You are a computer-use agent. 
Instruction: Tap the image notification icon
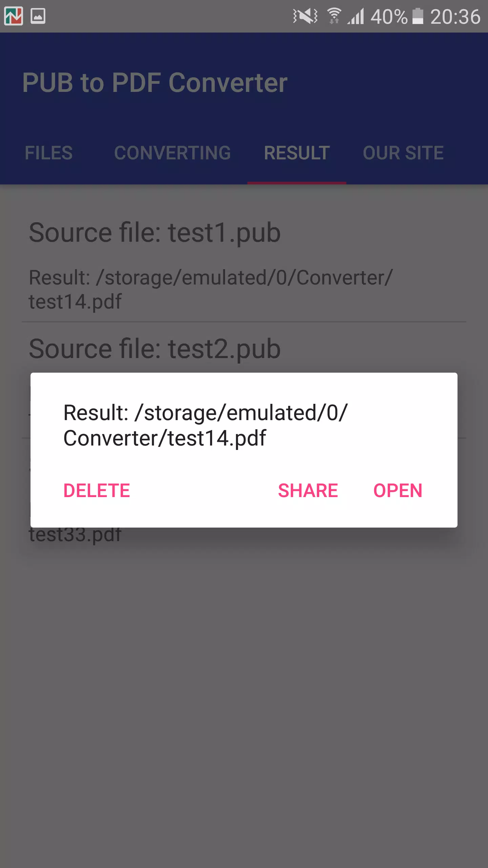38,16
